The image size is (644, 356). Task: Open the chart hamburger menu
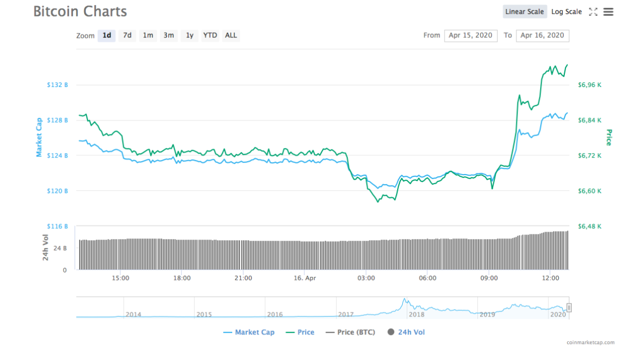pos(608,12)
